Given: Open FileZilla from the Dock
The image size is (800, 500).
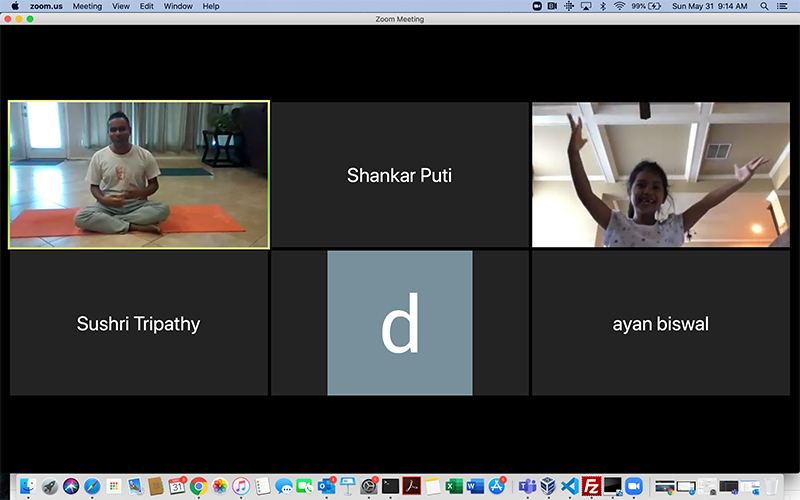Looking at the screenshot, I should tap(591, 486).
